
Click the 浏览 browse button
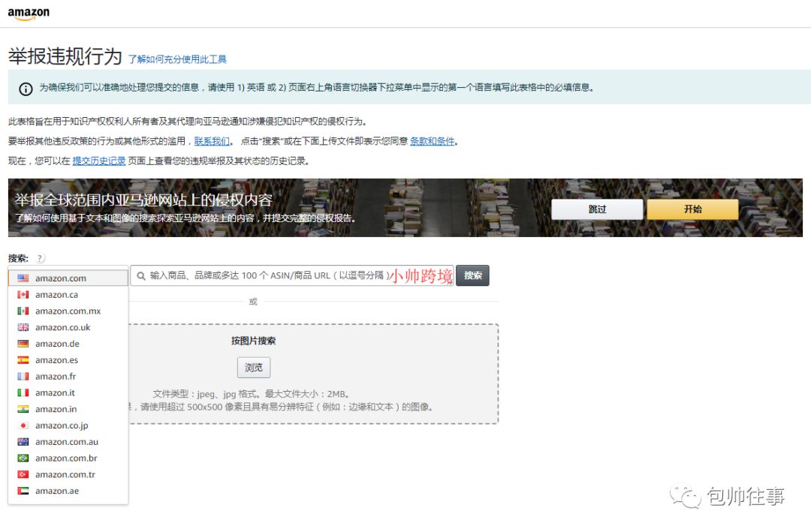254,368
